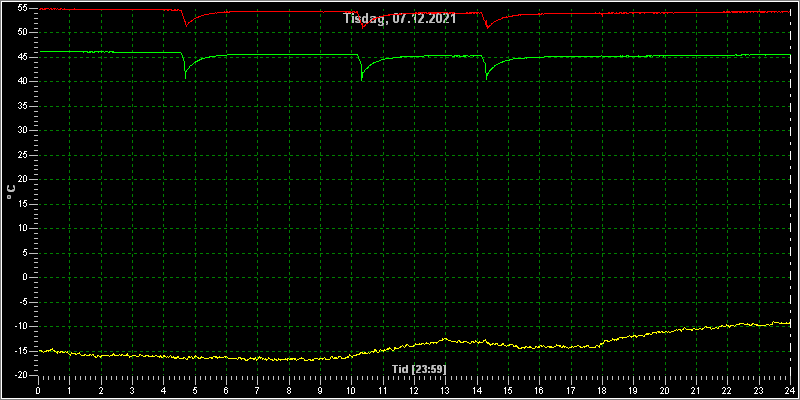This screenshot has height=400, width=800.
Task: Select hour 12 on the time axis
Action: point(414,391)
